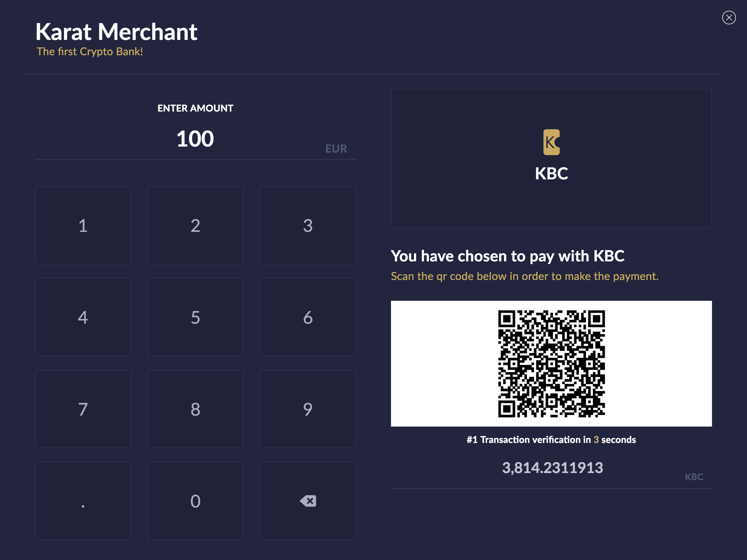747x560 pixels.
Task: Click the gold KBC coin icon
Action: (x=551, y=142)
